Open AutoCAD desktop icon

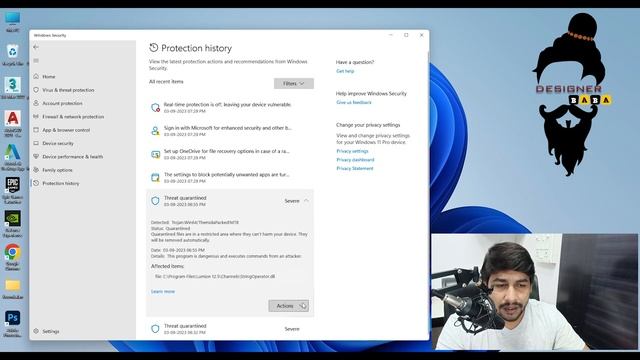13,124
